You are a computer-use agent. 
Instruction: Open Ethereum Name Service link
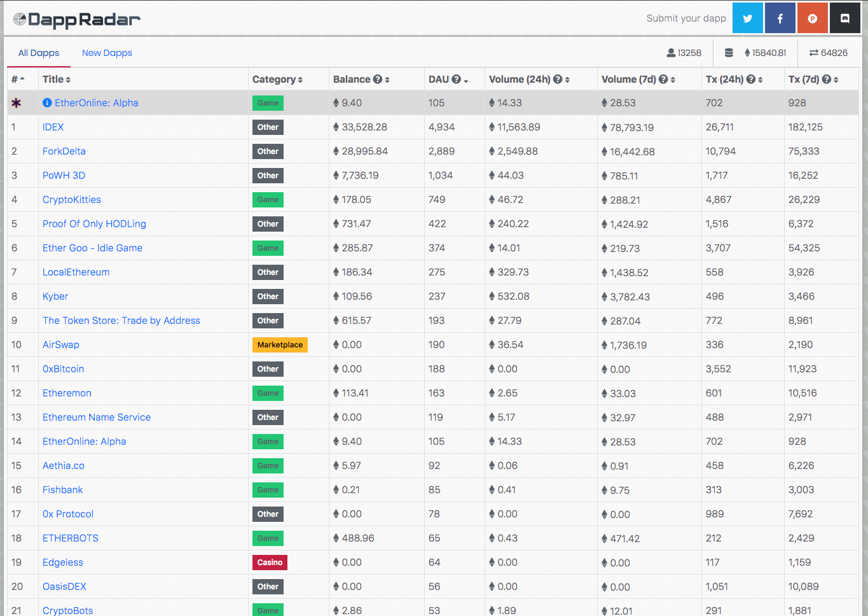(97, 417)
